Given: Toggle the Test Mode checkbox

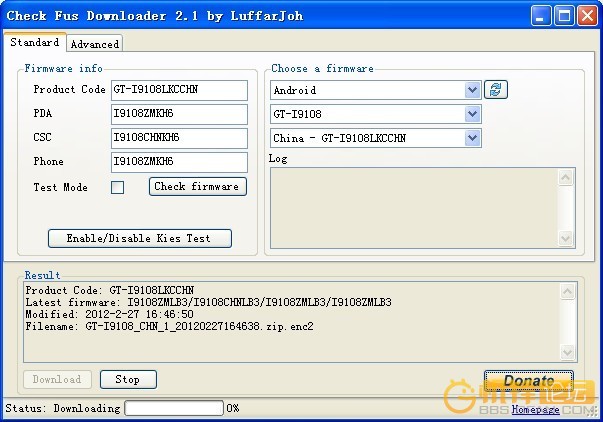Looking at the screenshot, I should (117, 188).
